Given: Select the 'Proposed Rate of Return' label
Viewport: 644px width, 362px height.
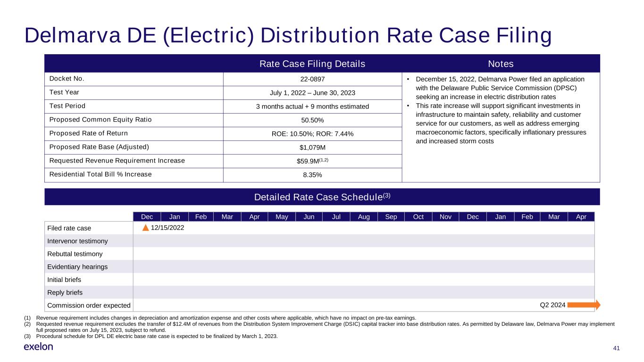Looking at the screenshot, I should click(88, 133).
